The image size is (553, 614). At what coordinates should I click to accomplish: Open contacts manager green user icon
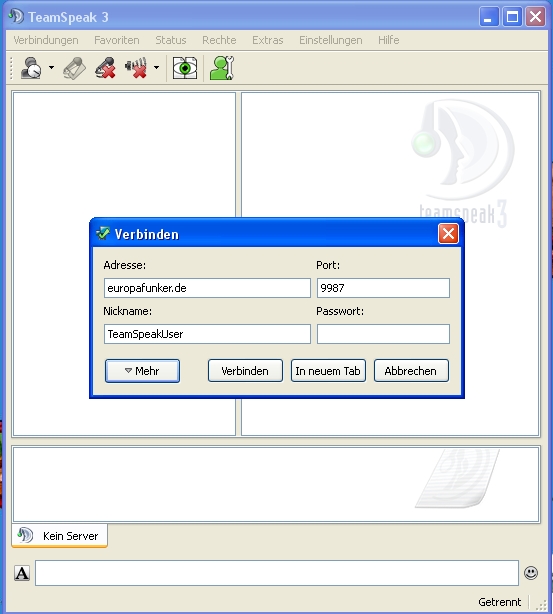click(222, 68)
